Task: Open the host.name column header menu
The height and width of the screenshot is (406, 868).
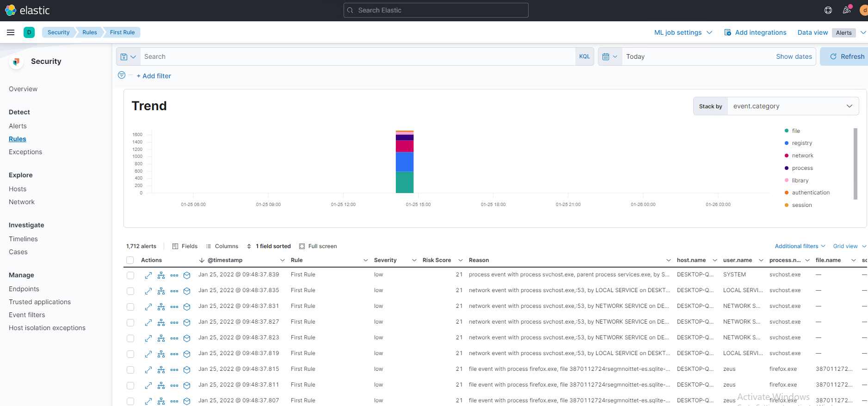Action: pyautogui.click(x=715, y=260)
